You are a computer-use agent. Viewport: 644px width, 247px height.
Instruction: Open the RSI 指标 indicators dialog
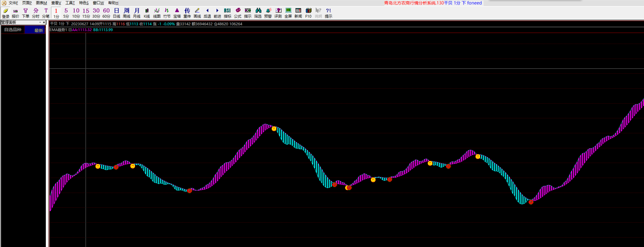click(x=227, y=13)
